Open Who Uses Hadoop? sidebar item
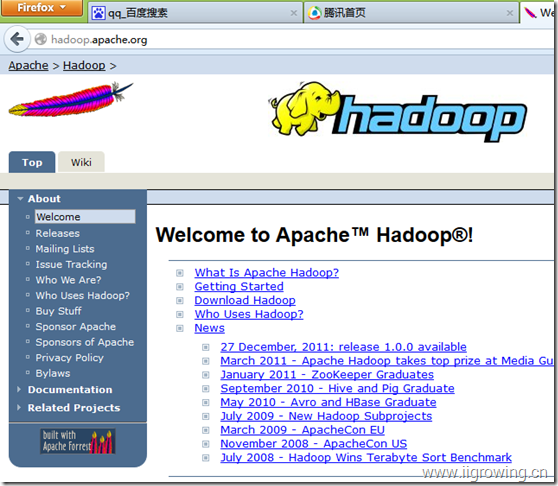 pos(83,295)
